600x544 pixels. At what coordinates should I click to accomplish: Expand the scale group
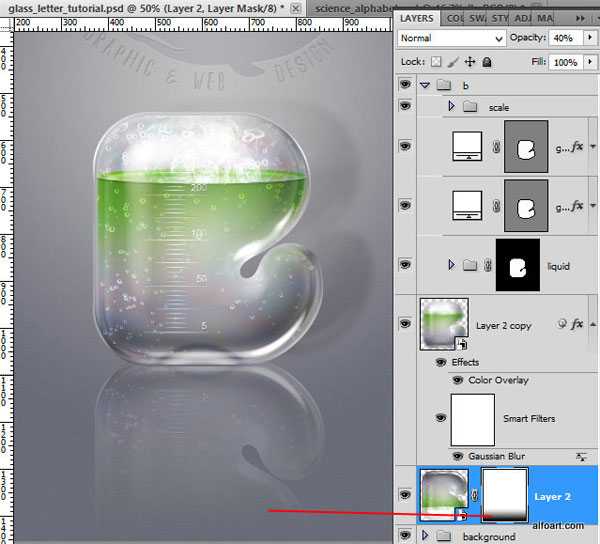452,106
